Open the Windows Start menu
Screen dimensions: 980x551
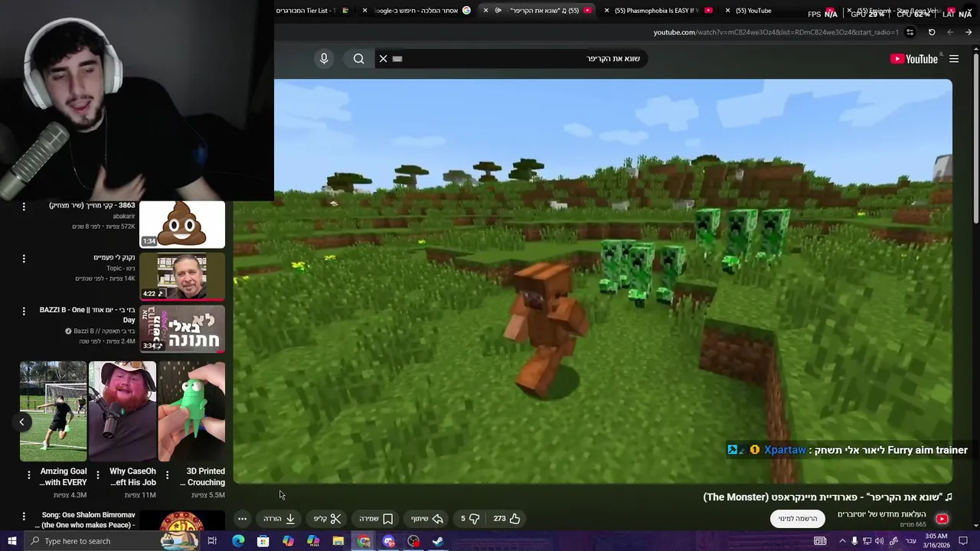click(12, 541)
